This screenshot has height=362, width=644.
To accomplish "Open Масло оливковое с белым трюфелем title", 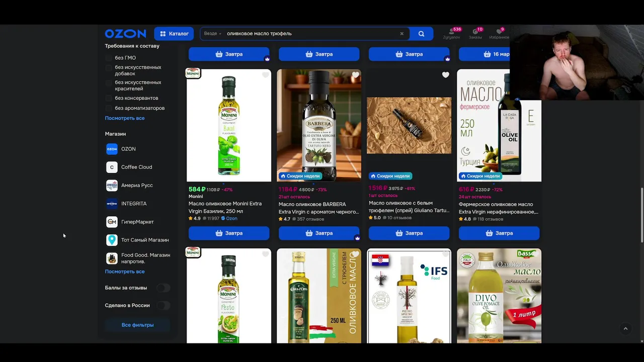I will point(409,207).
